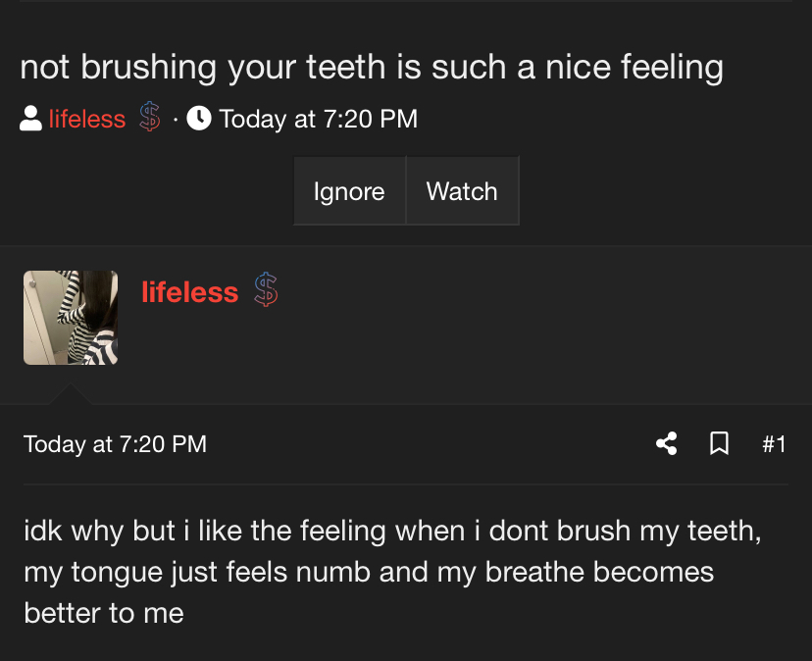812x661 pixels.
Task: Click the thread title about not brushing teeth
Action: [x=372, y=68]
